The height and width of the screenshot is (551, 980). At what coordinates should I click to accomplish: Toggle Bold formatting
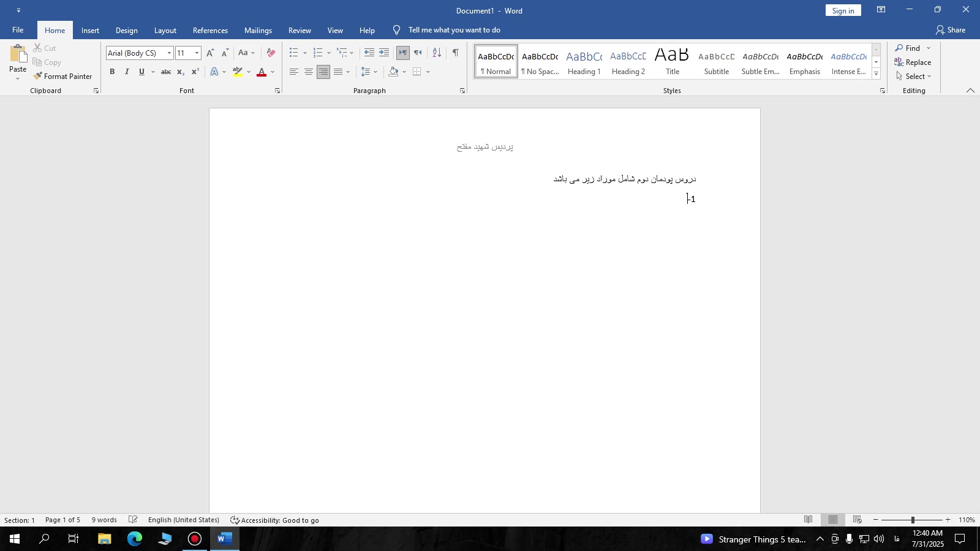112,72
